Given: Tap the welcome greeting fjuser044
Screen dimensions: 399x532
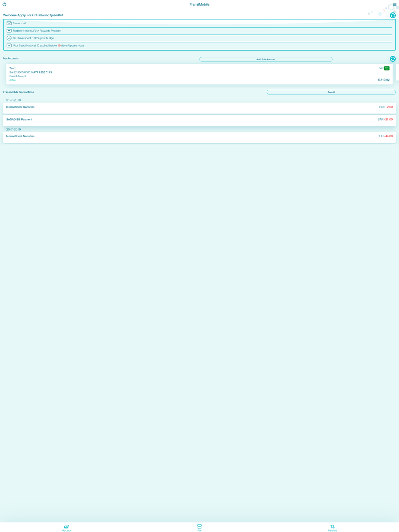Looking at the screenshot, I should pos(33,15).
